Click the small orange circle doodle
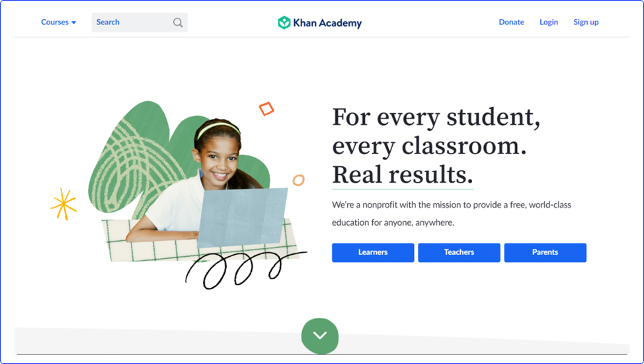The height and width of the screenshot is (364, 644). (x=299, y=180)
